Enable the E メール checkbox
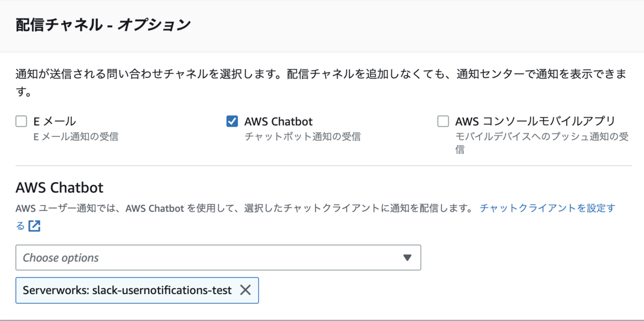 (x=21, y=121)
